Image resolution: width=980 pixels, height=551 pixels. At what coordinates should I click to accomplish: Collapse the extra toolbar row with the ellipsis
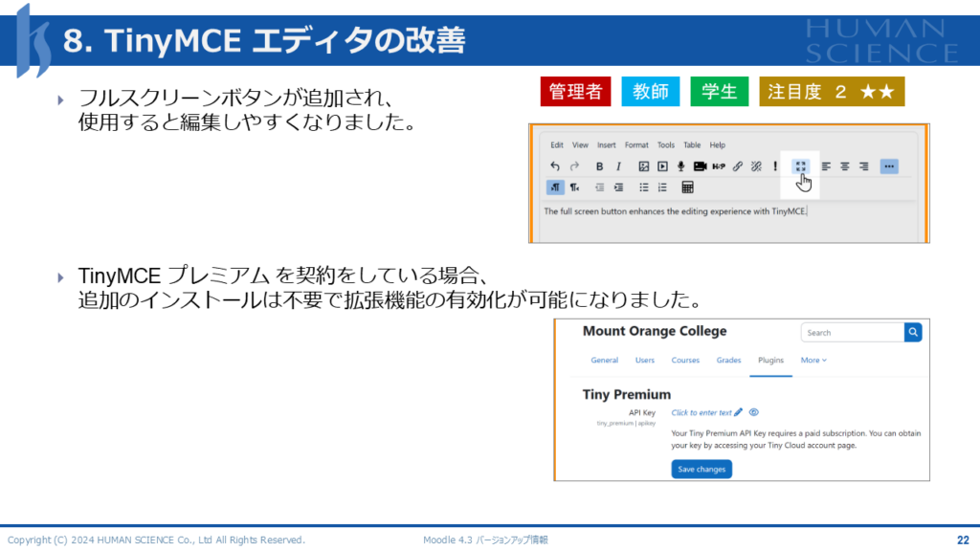889,166
